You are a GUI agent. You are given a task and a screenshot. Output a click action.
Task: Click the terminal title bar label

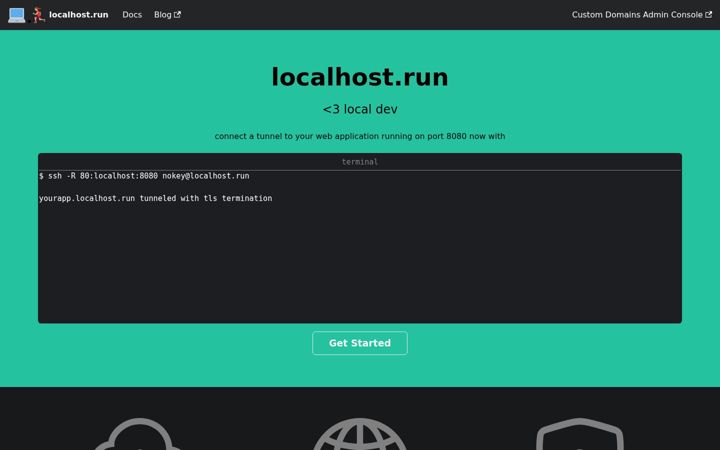pos(360,162)
